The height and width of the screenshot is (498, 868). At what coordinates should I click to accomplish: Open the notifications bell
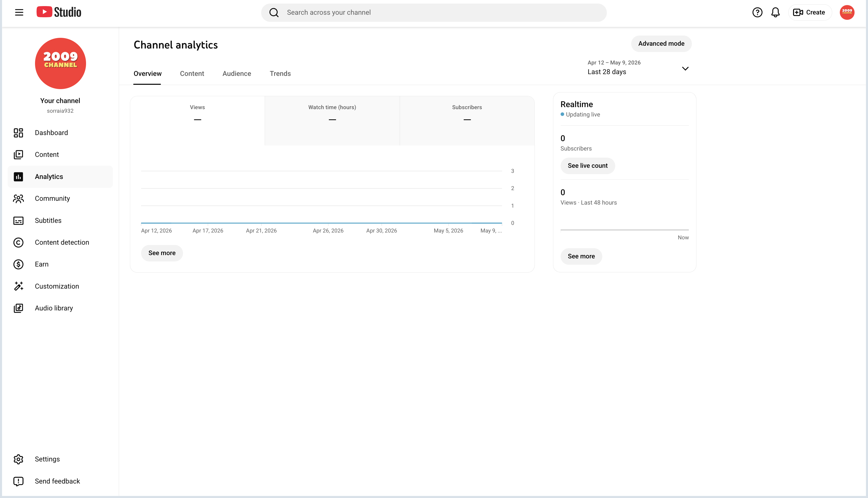point(775,12)
